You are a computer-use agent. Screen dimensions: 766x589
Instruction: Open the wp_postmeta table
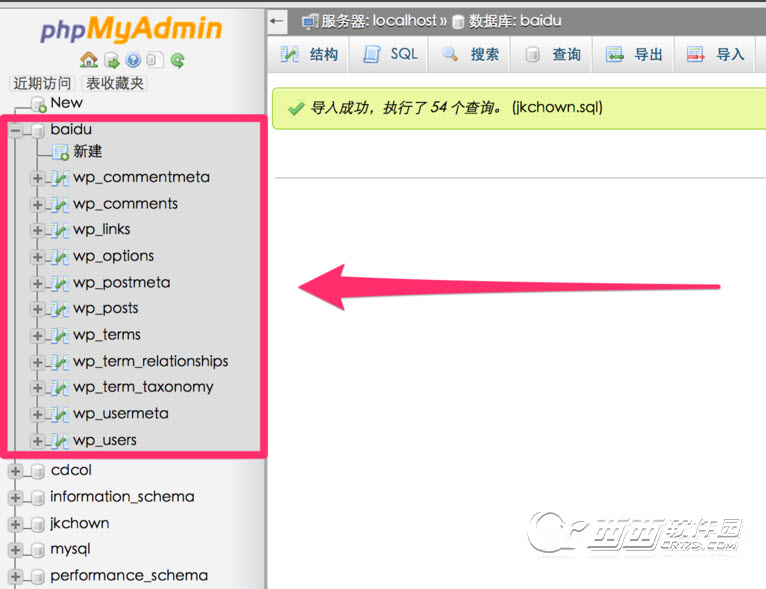tap(122, 283)
